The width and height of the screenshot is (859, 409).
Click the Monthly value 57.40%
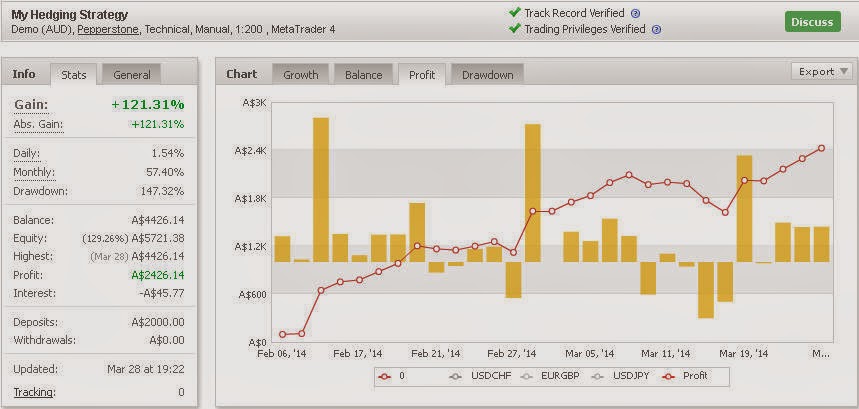[165, 172]
